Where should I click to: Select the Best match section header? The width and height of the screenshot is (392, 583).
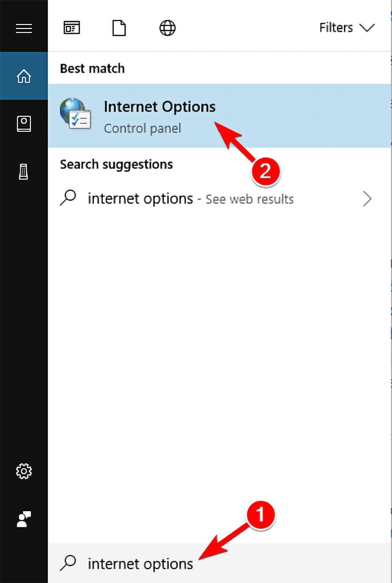[x=92, y=68]
